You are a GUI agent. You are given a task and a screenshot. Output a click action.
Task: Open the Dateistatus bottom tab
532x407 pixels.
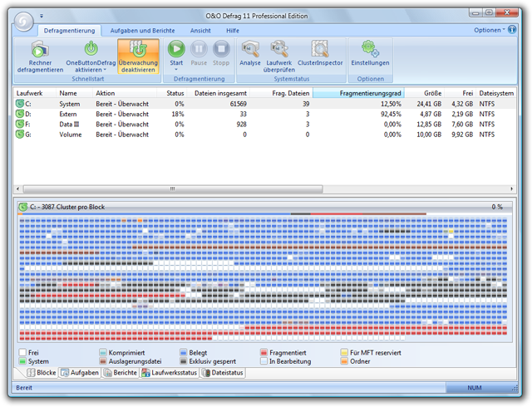(224, 373)
